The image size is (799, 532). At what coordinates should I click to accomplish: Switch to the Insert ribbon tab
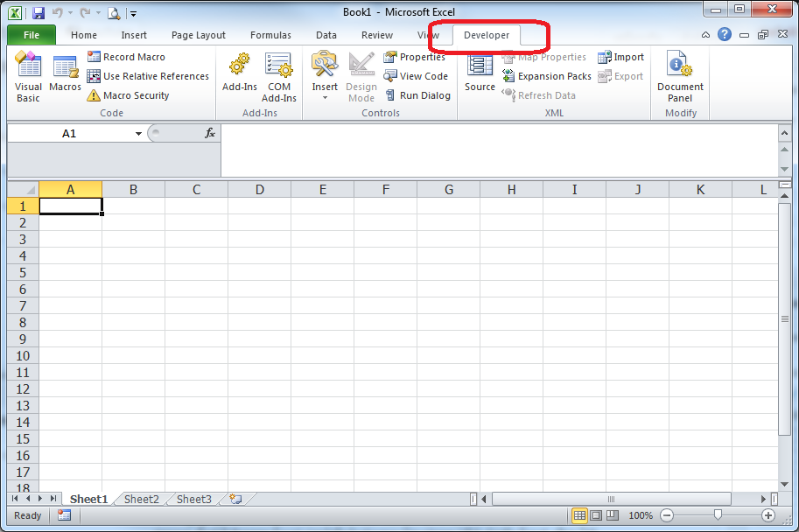(x=134, y=35)
